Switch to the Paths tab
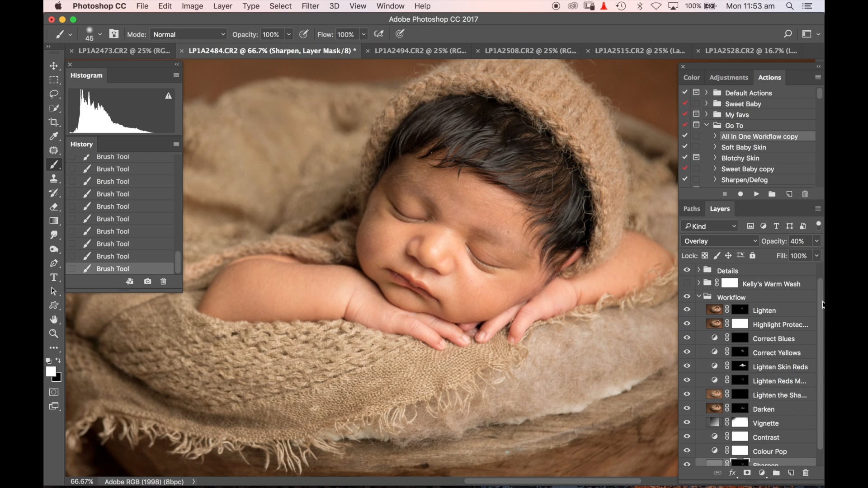 click(692, 209)
